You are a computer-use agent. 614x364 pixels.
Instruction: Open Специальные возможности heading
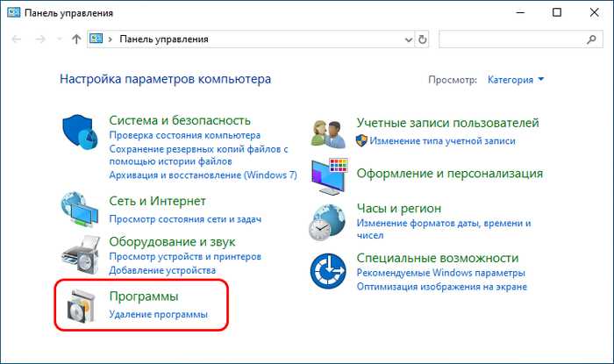click(438, 258)
